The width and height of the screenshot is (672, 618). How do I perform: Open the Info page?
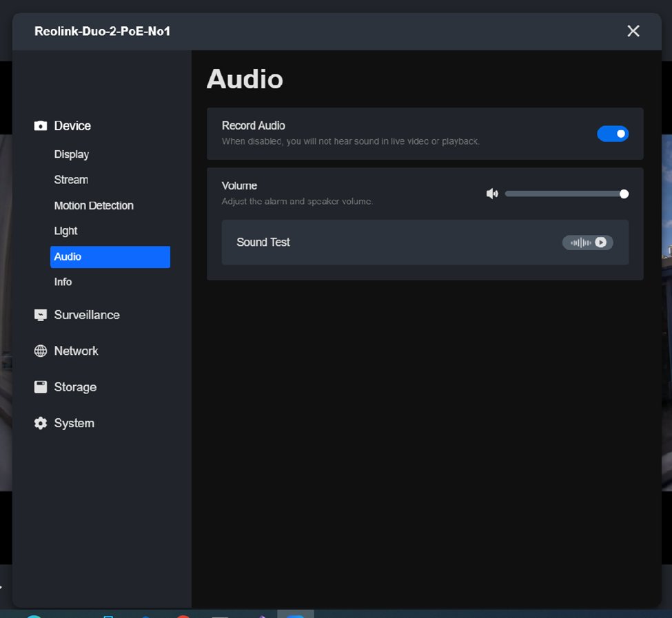(x=63, y=282)
